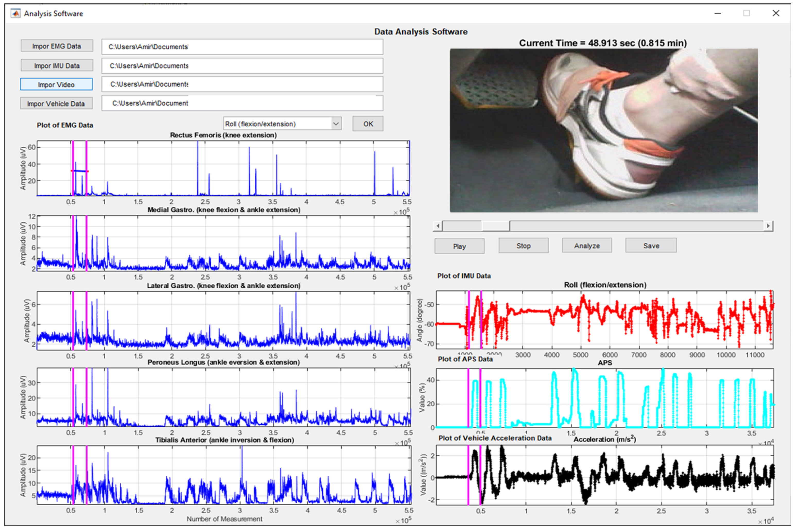Click the MATLAB icon in title bar
The image size is (797, 532).
tap(15, 14)
